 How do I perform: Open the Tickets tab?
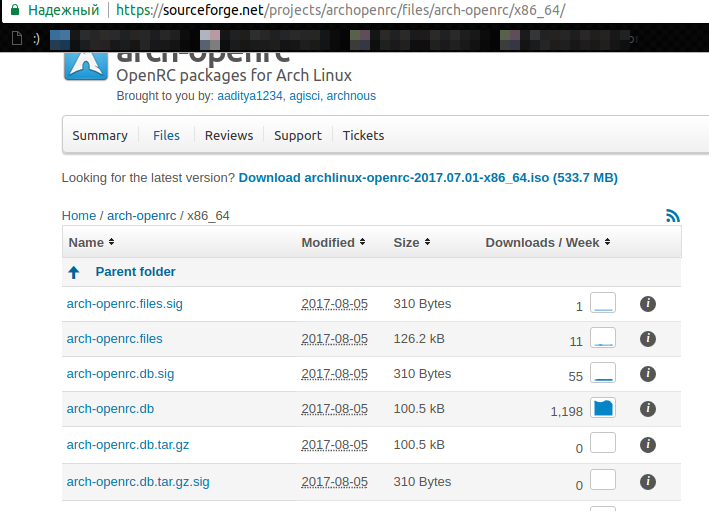[x=363, y=135]
